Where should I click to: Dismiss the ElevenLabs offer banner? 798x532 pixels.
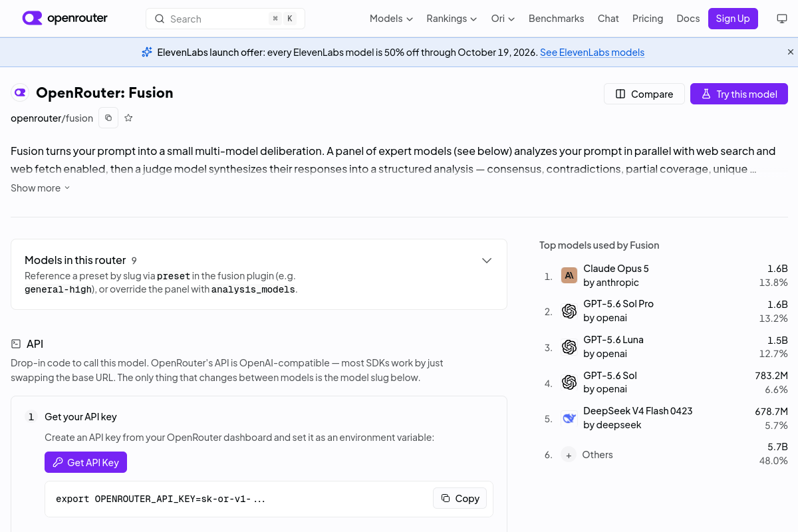point(791,52)
